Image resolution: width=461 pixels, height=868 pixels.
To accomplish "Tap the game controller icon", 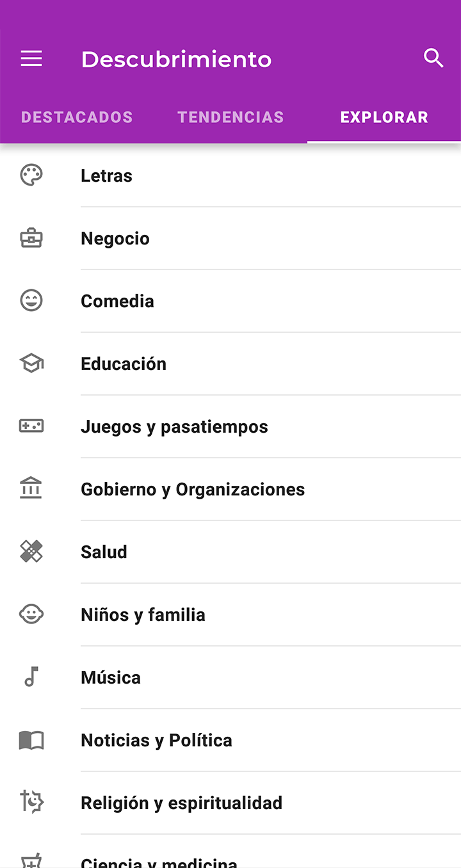I will (x=31, y=426).
